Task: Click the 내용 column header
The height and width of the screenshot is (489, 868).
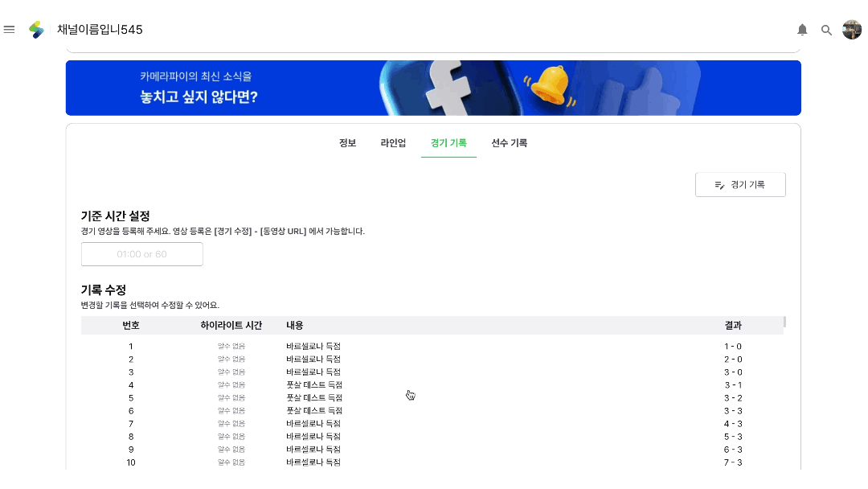Action: [x=294, y=326]
